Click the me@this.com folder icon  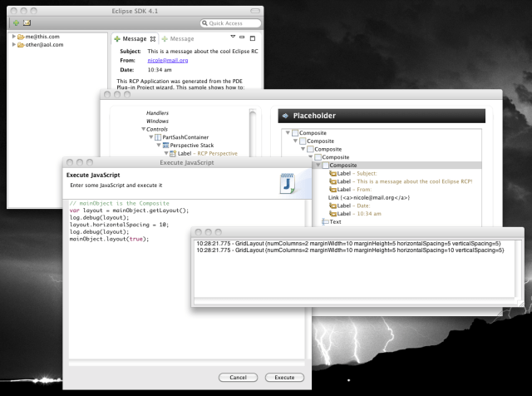(x=22, y=37)
